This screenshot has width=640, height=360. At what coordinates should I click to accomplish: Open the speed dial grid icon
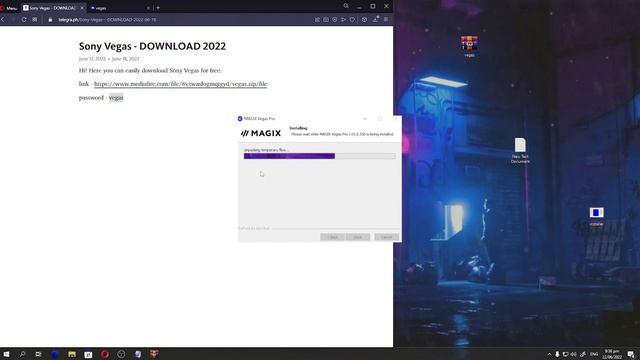pyautogui.click(x=34, y=19)
